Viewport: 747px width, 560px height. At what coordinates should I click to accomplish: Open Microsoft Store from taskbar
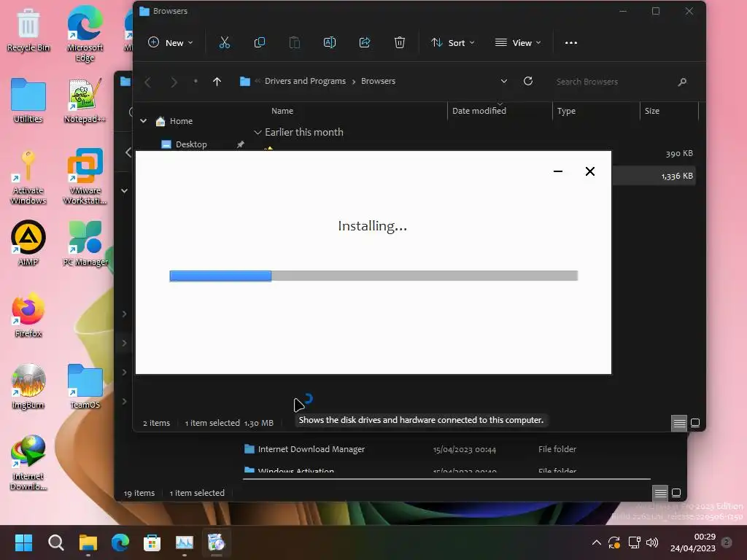coord(152,542)
